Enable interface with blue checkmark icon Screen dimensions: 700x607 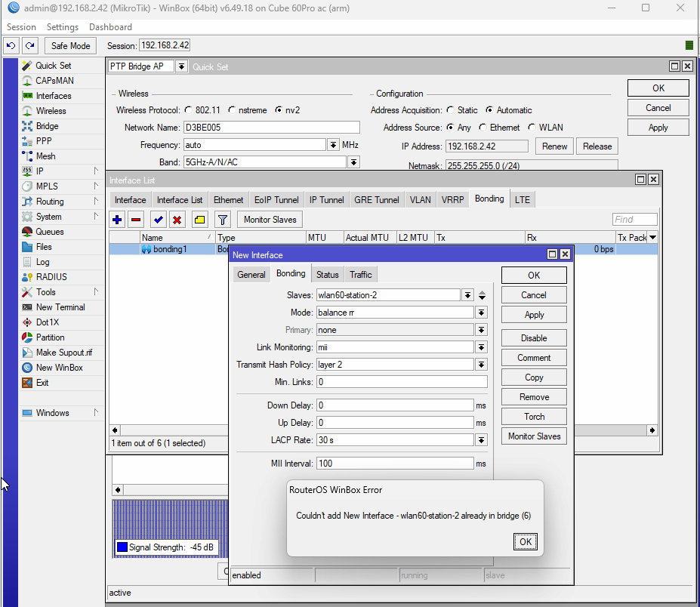[158, 220]
